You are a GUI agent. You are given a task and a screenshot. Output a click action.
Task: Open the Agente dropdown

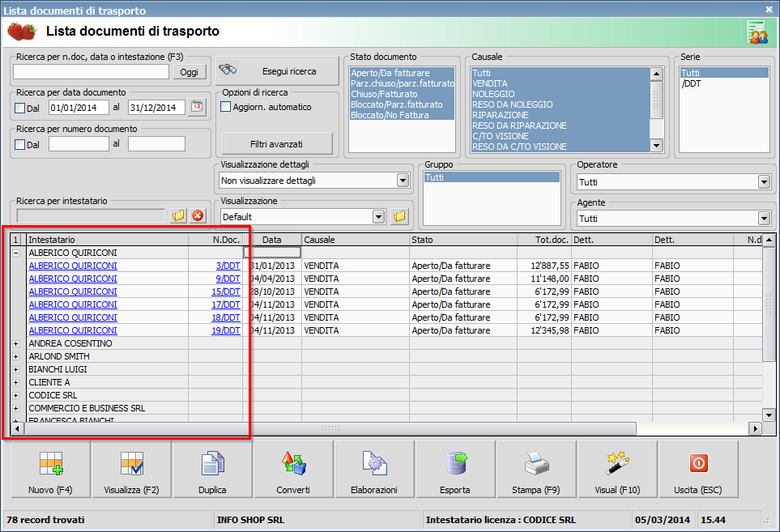(764, 219)
